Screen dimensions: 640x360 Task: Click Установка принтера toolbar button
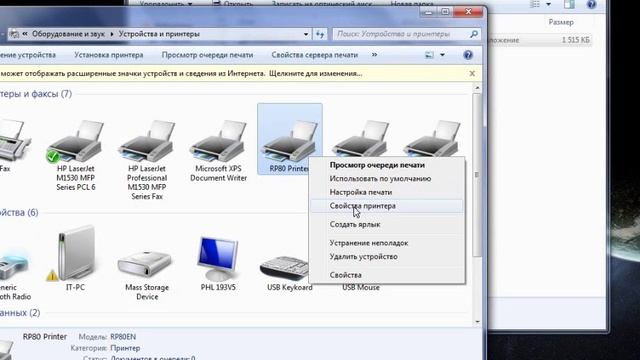coord(109,55)
